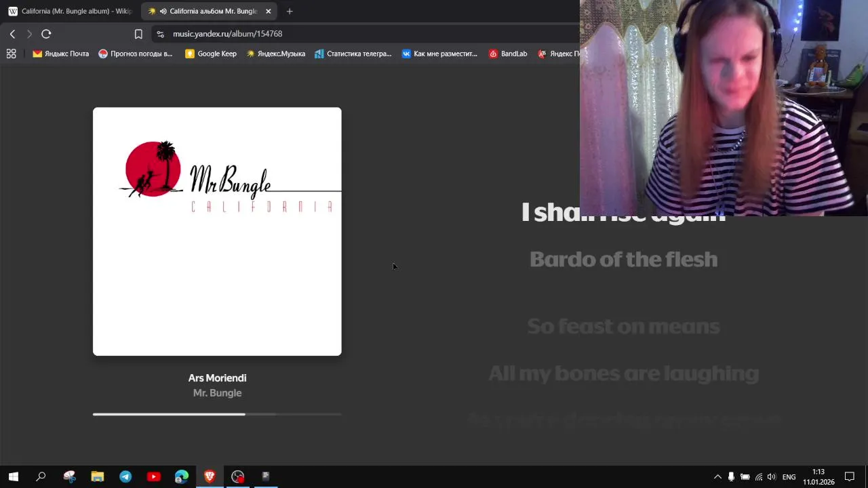This screenshot has height=488, width=868.
Task: Open the BandLab bookmark
Action: 508,54
